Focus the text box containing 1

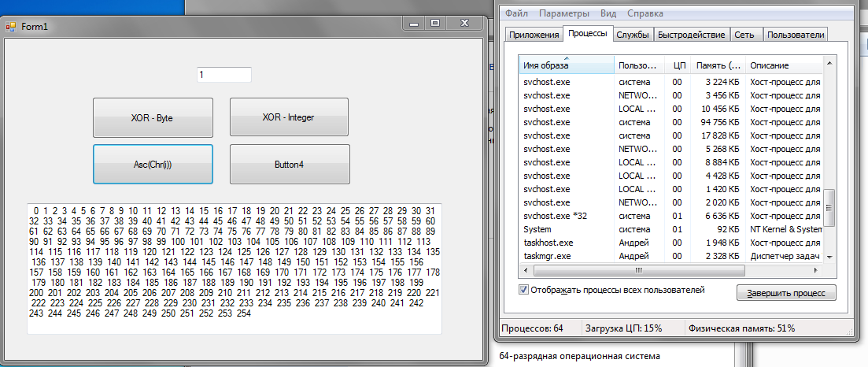(x=223, y=75)
